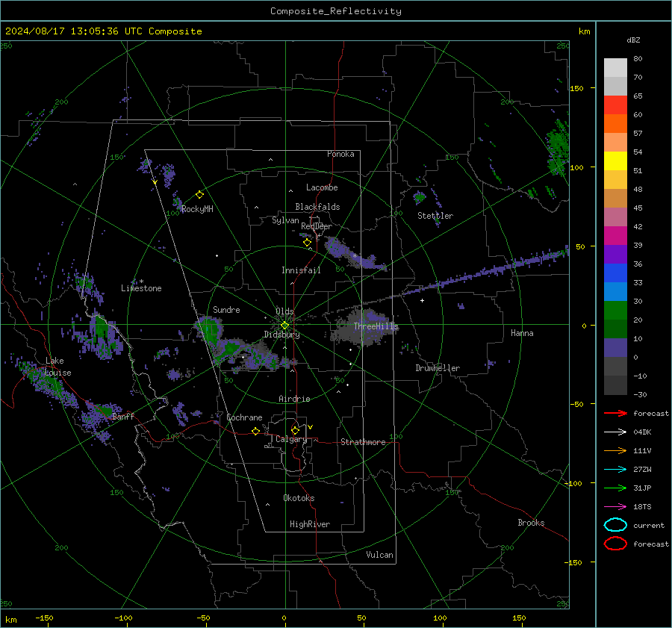The height and width of the screenshot is (628, 672).
Task: Select the Calgary city label
Action: 291,439
